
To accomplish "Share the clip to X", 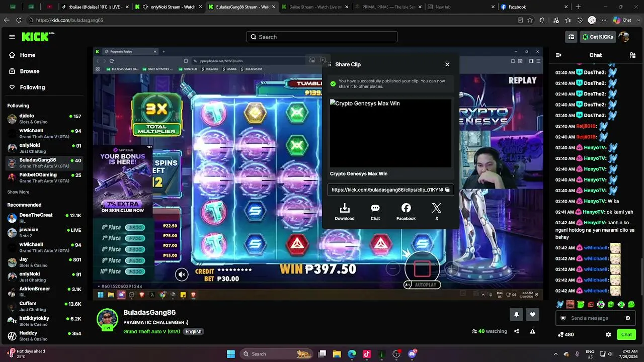I will pos(437,212).
